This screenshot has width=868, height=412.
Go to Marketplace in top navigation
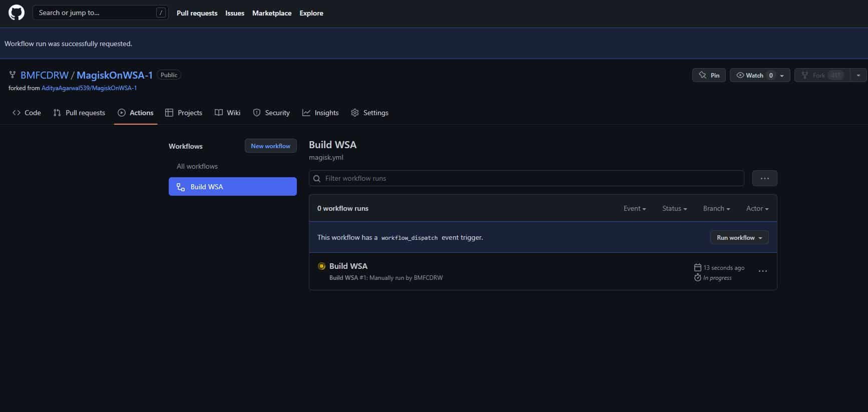(272, 13)
